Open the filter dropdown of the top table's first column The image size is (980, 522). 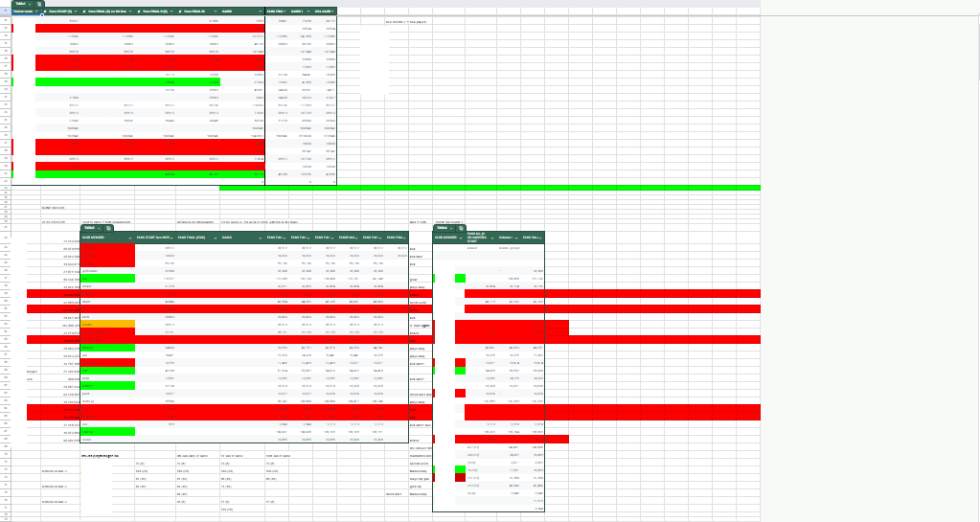pyautogui.click(x=36, y=11)
